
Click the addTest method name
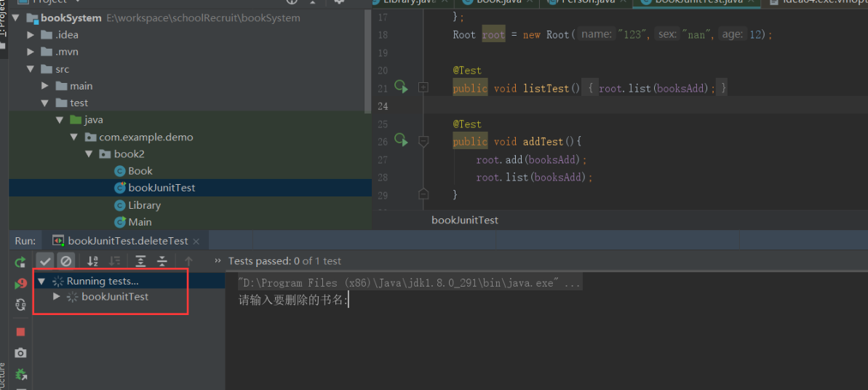click(544, 142)
